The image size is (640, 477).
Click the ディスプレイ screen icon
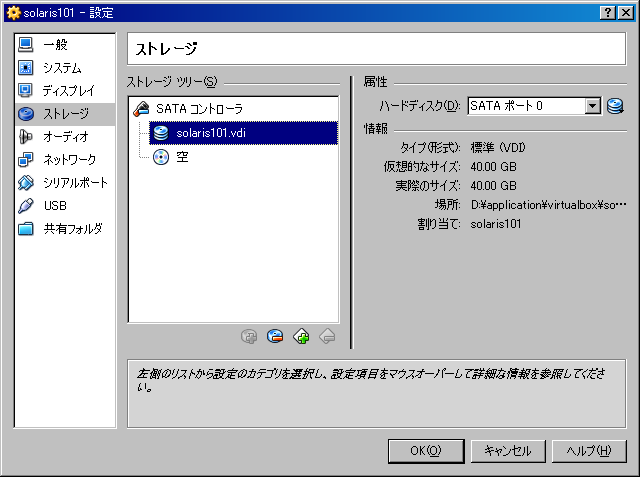[x=26, y=91]
